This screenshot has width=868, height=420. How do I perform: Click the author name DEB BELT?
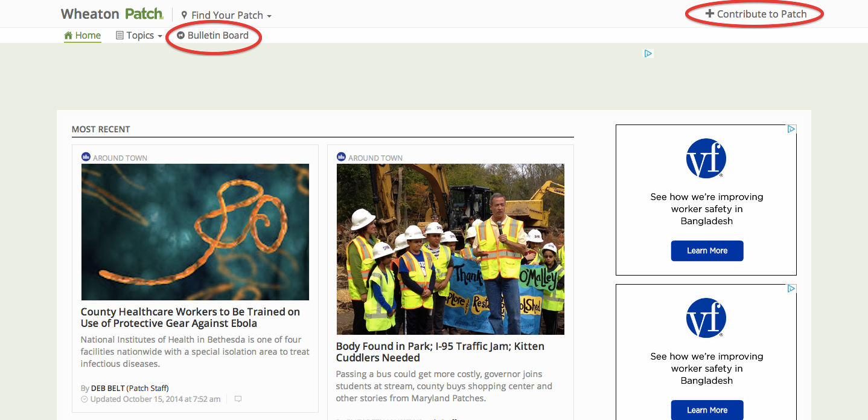pos(107,388)
